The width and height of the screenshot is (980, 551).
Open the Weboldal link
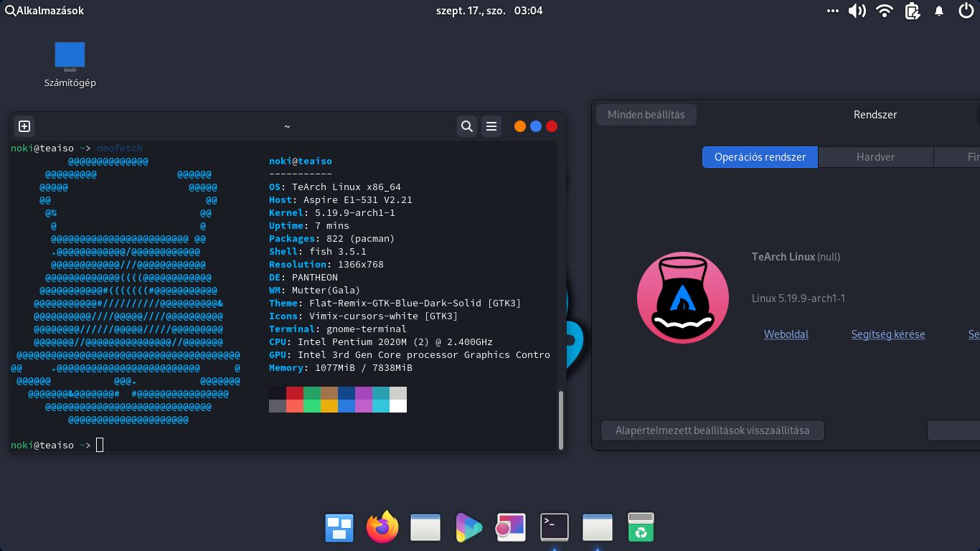[x=786, y=334]
